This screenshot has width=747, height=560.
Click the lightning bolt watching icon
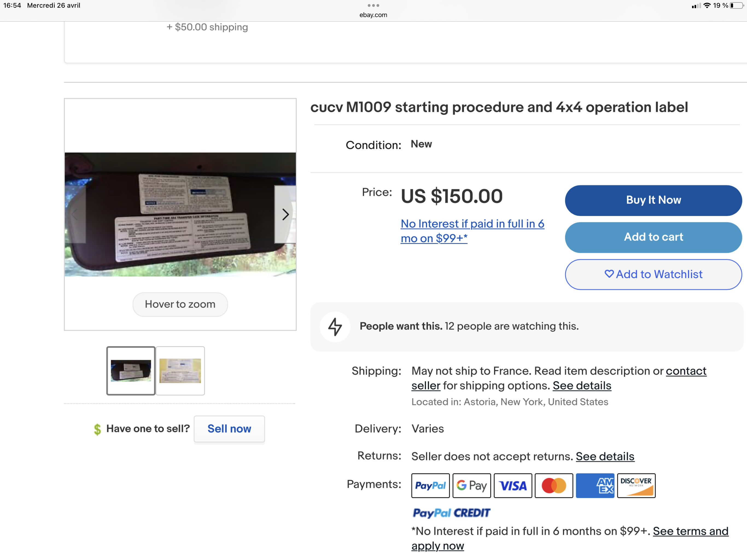tap(335, 326)
